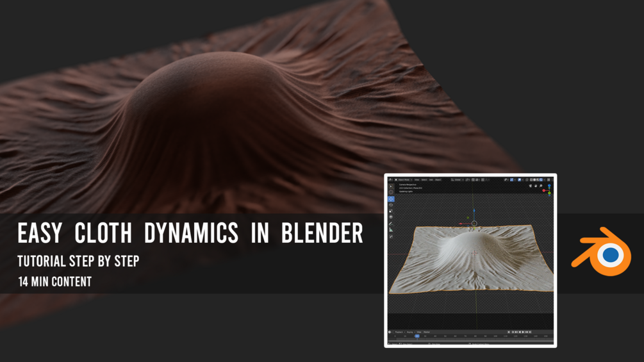This screenshot has height=362, width=644.
Task: Switch to solid viewport shading
Action: click(x=534, y=180)
